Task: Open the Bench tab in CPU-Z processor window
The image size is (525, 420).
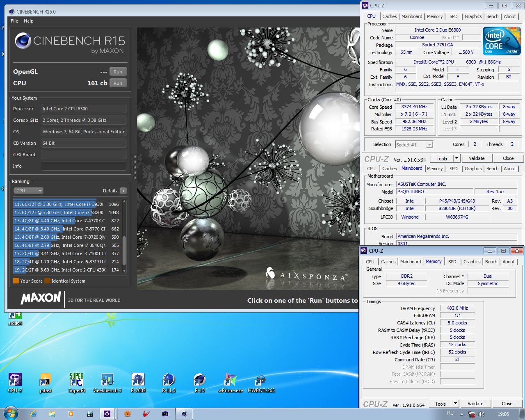Action: (x=493, y=16)
